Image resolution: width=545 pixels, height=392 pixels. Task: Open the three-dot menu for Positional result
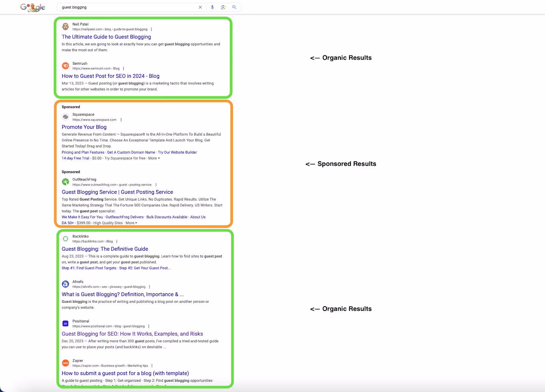[x=149, y=326]
